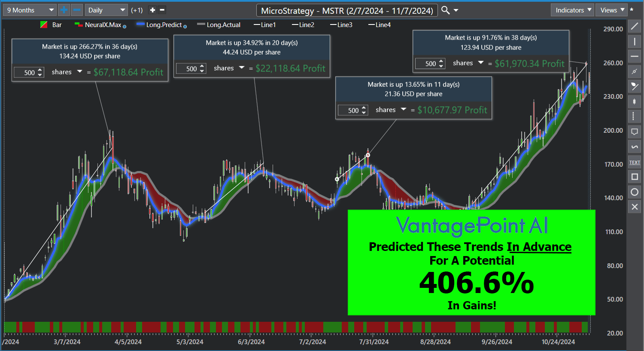Viewport: 644px width, 351px height.
Task: Open the Daily interval dropdown
Action: click(x=106, y=10)
